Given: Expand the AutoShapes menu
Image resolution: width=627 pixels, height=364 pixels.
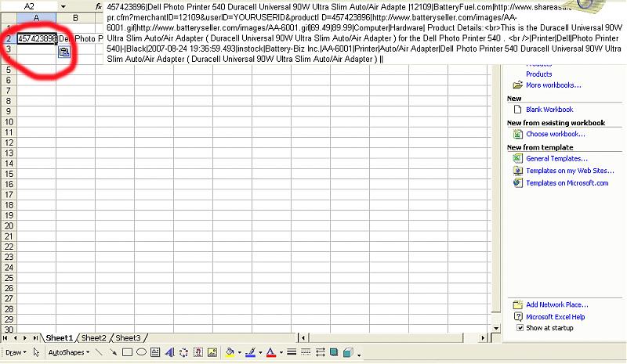Looking at the screenshot, I should pyautogui.click(x=68, y=352).
